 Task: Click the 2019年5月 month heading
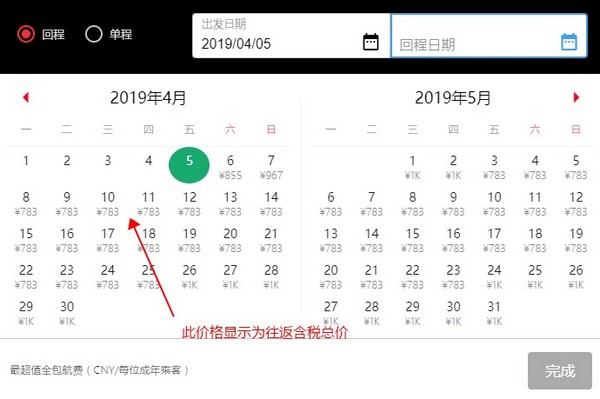click(453, 98)
